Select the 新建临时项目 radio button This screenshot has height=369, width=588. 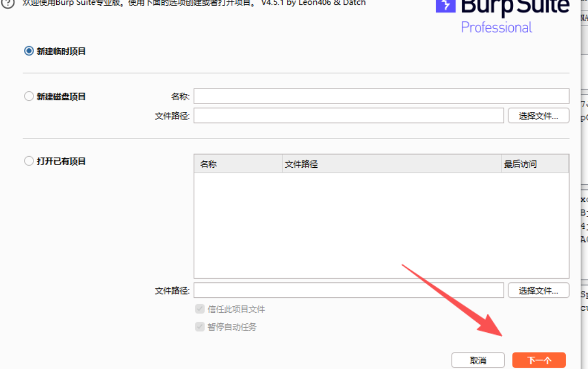point(29,52)
